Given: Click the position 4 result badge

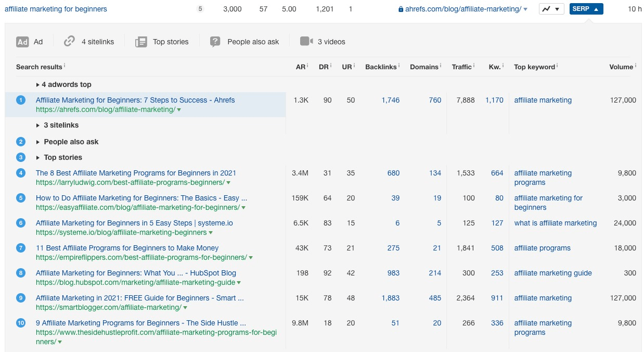Looking at the screenshot, I should tap(21, 173).
